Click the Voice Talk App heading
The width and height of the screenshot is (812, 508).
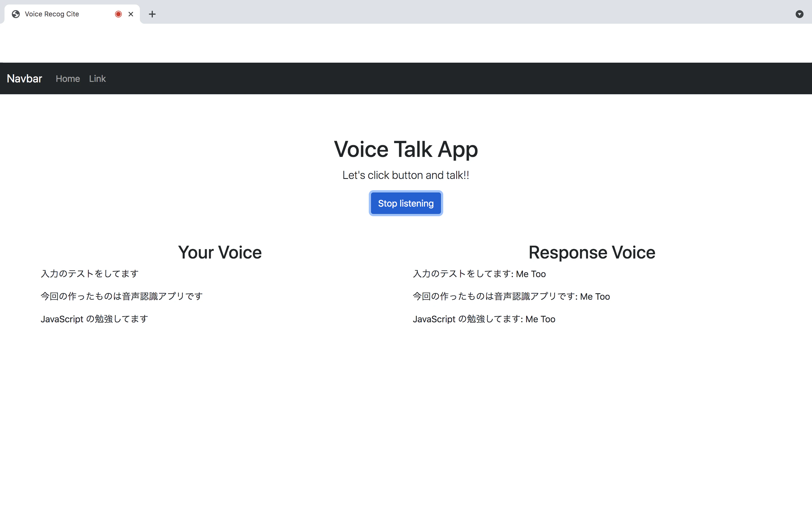click(x=406, y=149)
